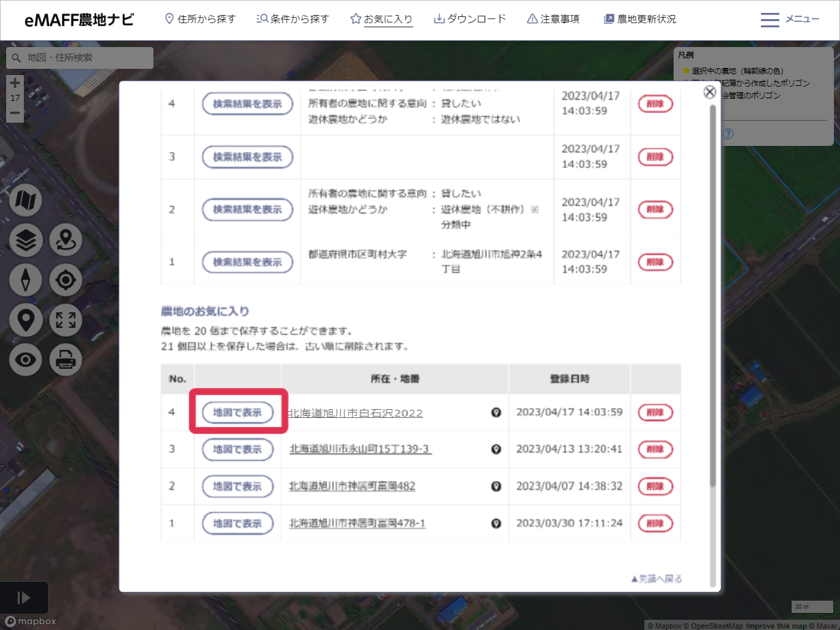Open the 北海道旭川市神居町富岡482 address link

(x=352, y=486)
